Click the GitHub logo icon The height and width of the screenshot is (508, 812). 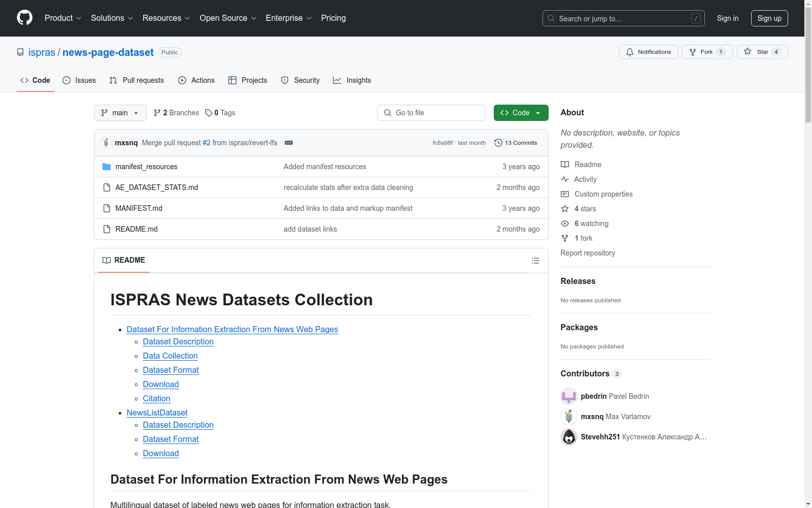point(24,18)
